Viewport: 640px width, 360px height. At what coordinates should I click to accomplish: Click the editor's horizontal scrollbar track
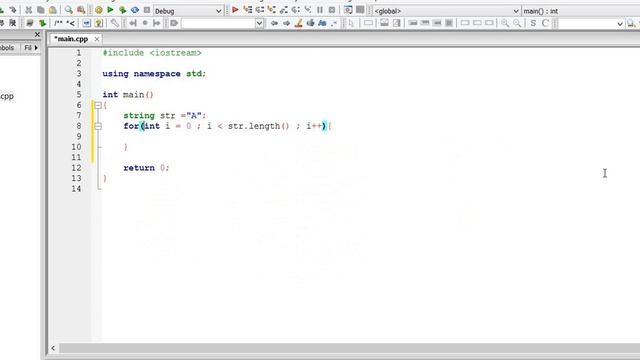point(349,348)
